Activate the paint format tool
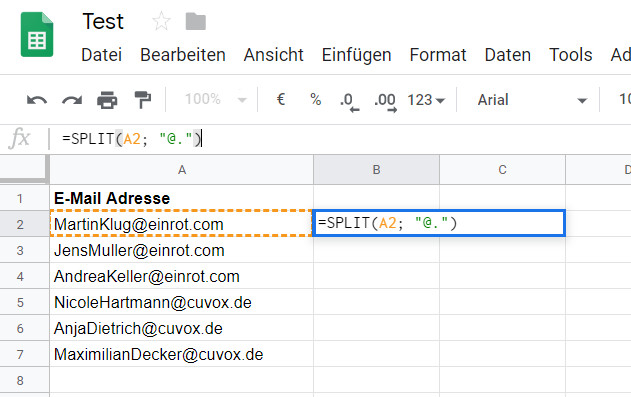Viewport: 631px width, 397px height. (142, 100)
